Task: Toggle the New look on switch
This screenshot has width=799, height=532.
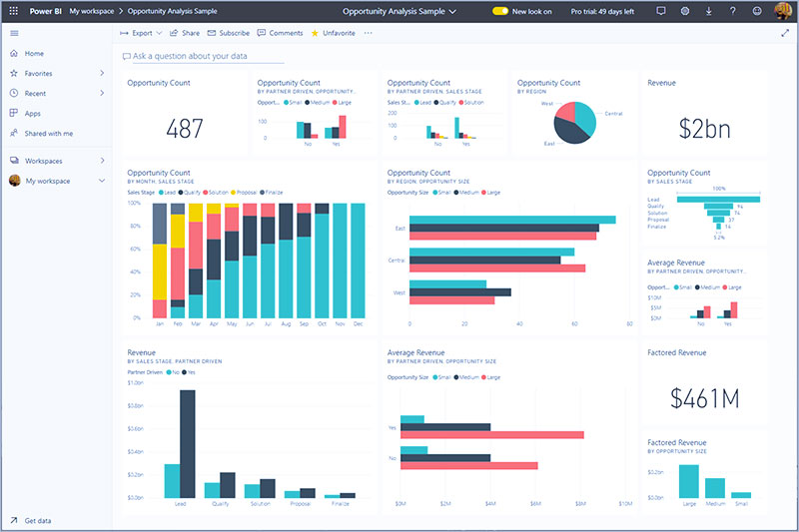Action: [x=500, y=11]
